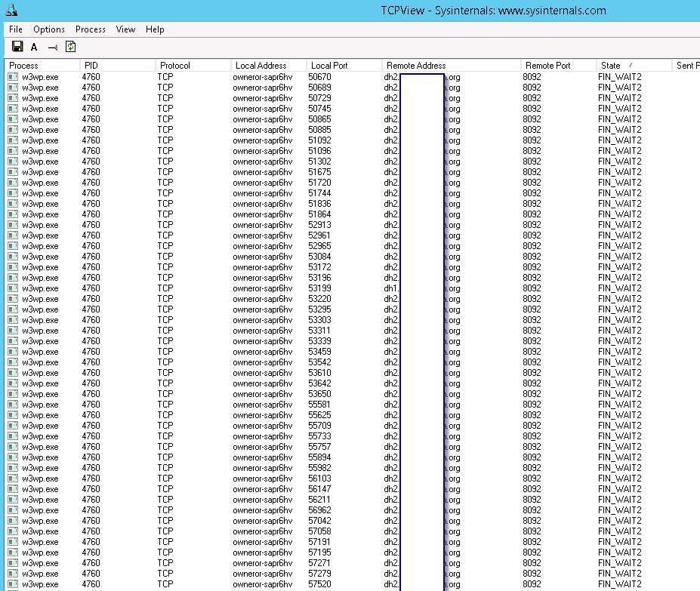The height and width of the screenshot is (591, 700).
Task: Select local port cell 52961
Action: [319, 235]
